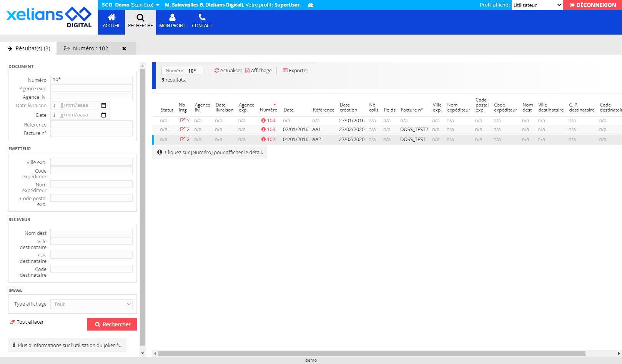Expand the Profil affiché Utilisateur dropdown
This screenshot has height=364, width=622.
537,5
